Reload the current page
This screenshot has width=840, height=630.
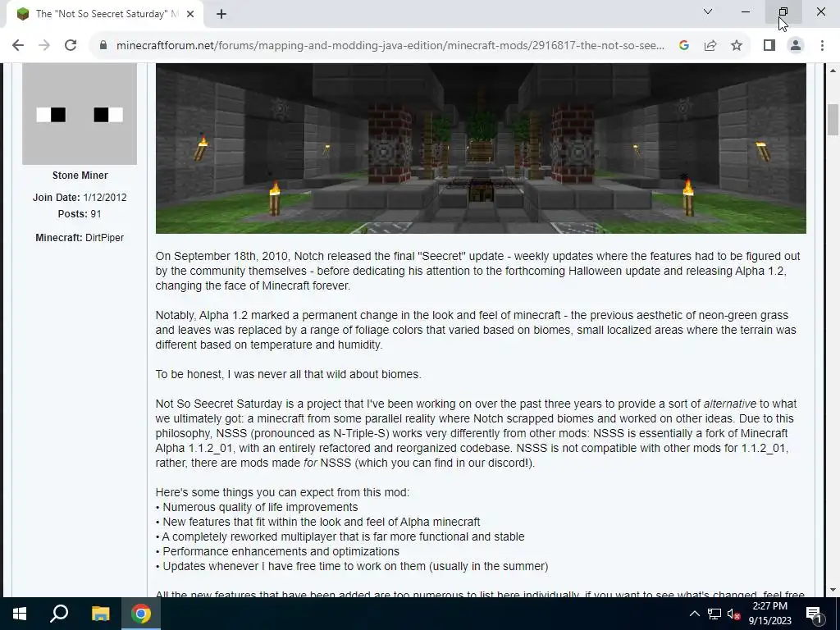tap(71, 46)
